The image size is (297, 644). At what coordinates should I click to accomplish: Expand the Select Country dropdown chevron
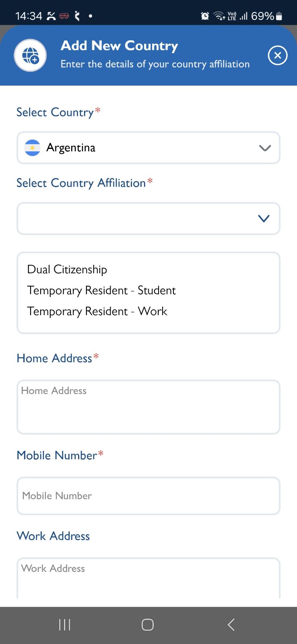click(264, 148)
